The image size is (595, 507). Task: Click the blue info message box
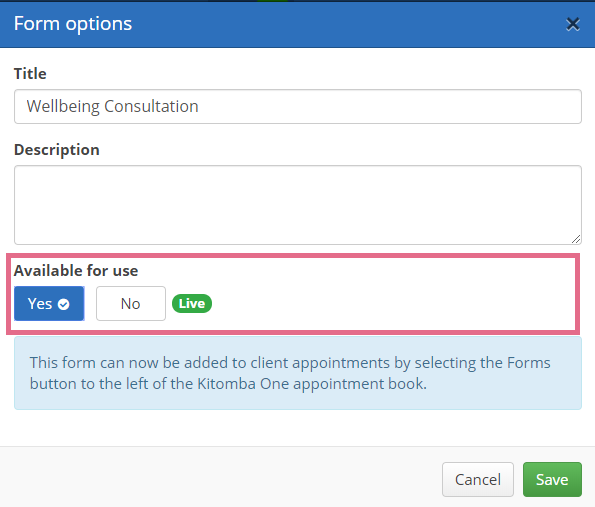pyautogui.click(x=298, y=373)
